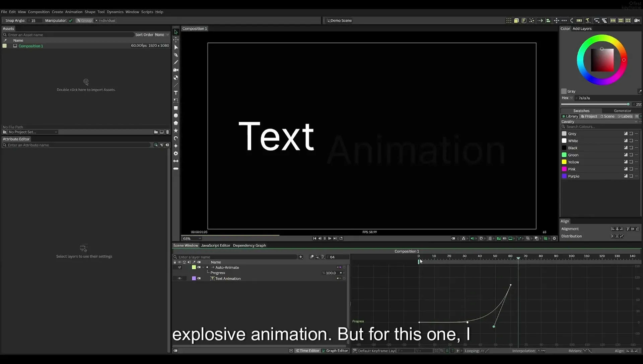
Task: Expand the Cavalry palette dropdown
Action: tap(599, 122)
